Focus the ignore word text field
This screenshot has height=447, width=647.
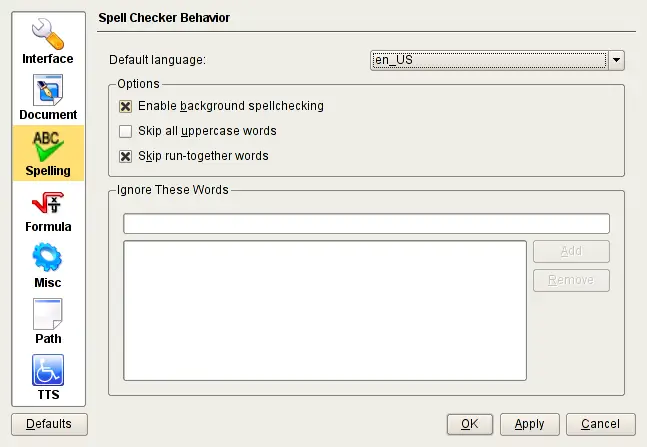click(366, 223)
